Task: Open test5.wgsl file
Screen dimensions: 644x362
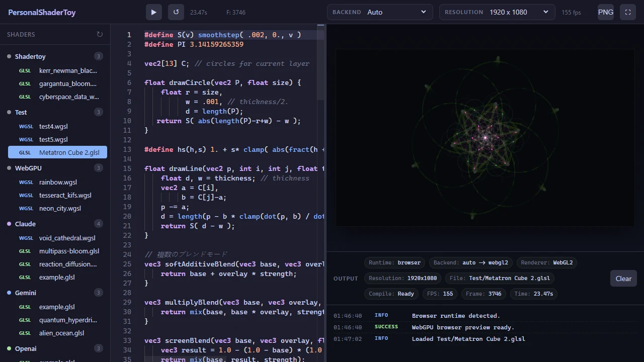Action: (57, 139)
